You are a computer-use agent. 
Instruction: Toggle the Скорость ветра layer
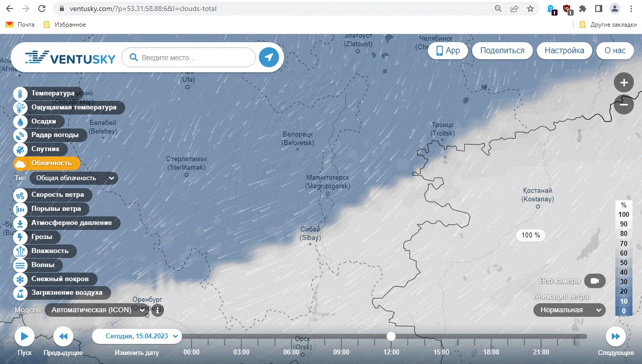pyautogui.click(x=53, y=195)
